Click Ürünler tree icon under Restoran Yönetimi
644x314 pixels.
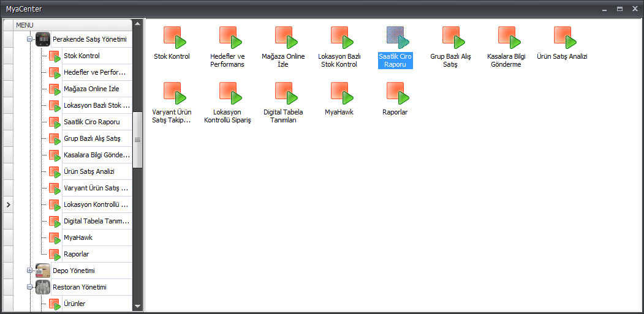[55, 304]
